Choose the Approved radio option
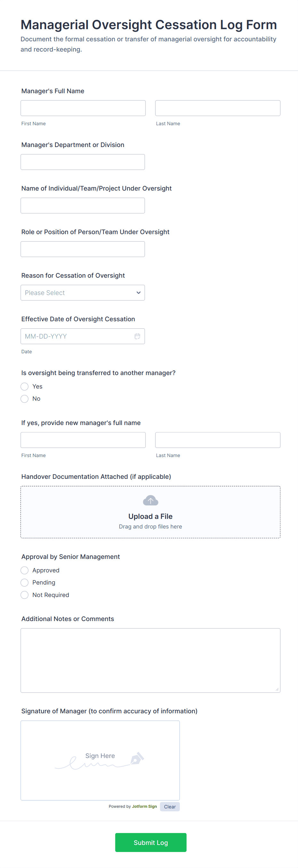The image size is (298, 868). [x=25, y=570]
